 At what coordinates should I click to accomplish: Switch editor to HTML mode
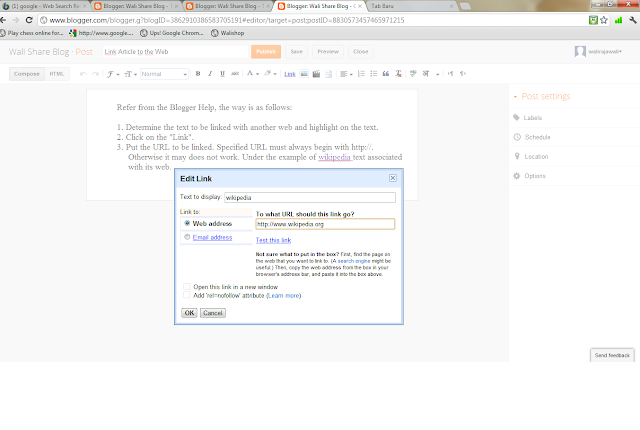[x=57, y=74]
